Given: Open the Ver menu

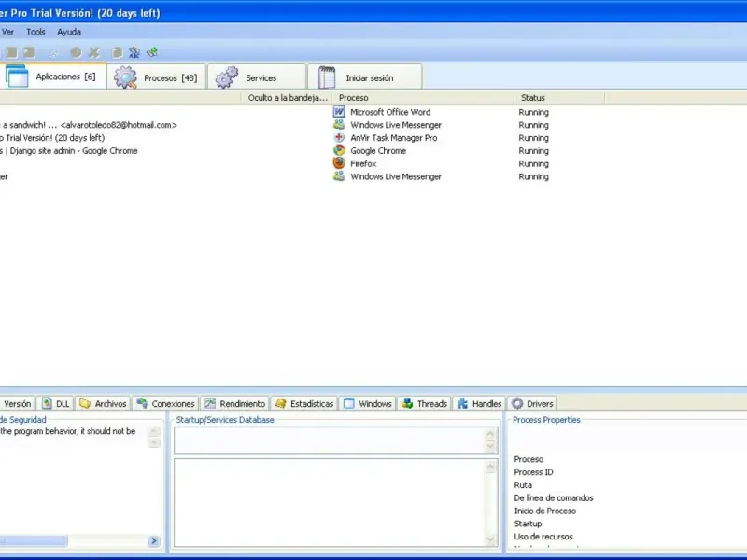Looking at the screenshot, I should click(7, 32).
